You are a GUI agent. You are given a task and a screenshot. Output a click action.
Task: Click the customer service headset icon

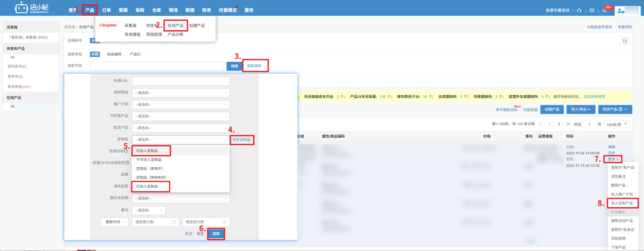(x=579, y=10)
